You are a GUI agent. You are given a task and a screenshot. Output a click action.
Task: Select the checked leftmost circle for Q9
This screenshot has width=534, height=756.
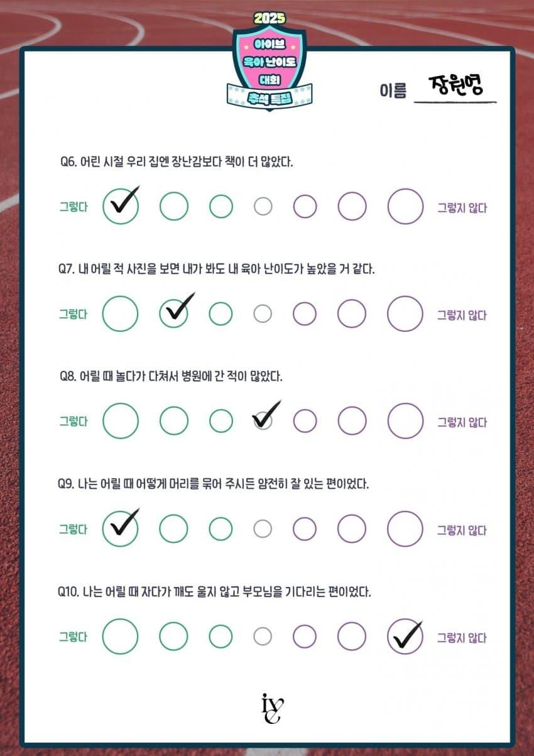[x=120, y=529]
